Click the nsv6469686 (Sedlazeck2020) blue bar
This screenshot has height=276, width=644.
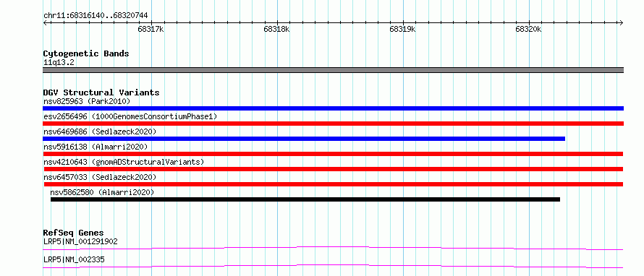[x=304, y=139]
